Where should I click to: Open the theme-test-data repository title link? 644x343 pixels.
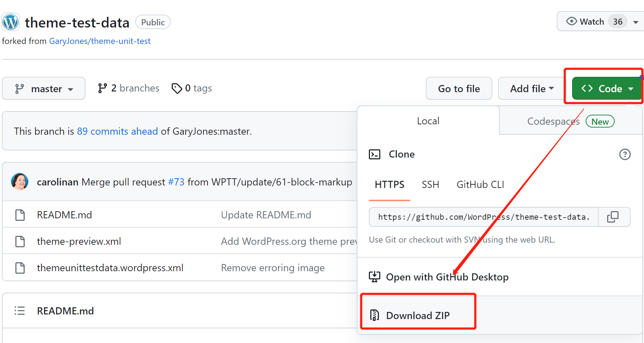click(x=77, y=23)
